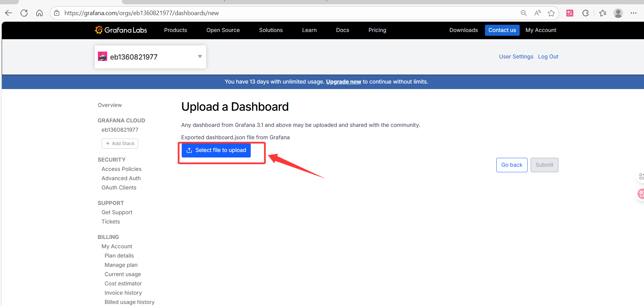
Task: Reload the page with refresh icon
Action: (x=24, y=13)
